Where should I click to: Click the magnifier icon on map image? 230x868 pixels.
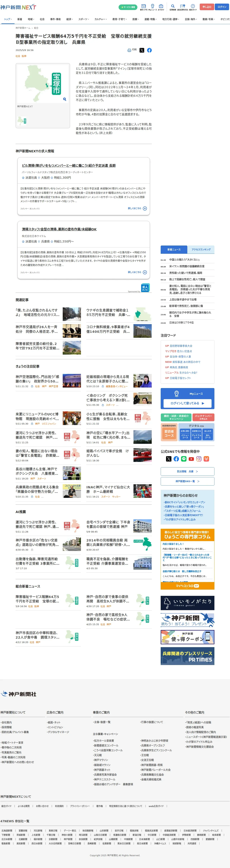coord(64,99)
